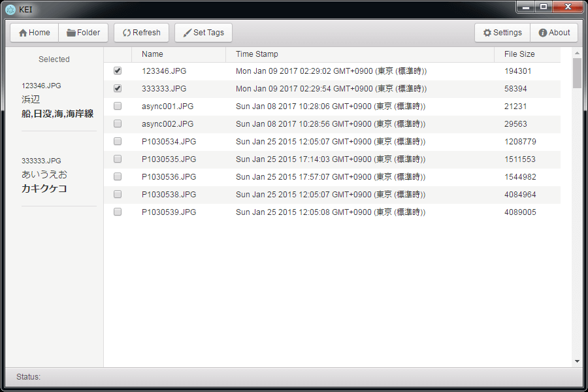Minimize the KEI window

526,7
